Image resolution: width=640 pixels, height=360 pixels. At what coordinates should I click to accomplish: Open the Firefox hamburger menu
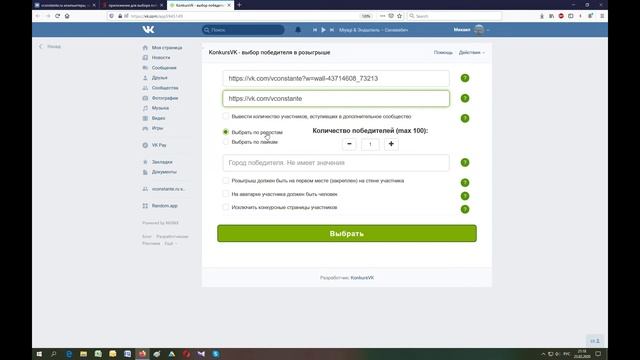coord(602,16)
